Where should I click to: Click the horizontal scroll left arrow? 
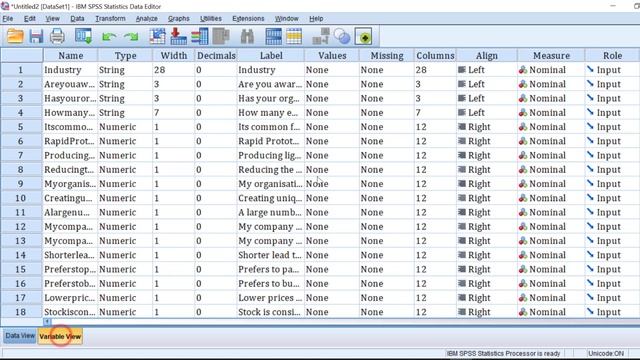tap(47, 322)
